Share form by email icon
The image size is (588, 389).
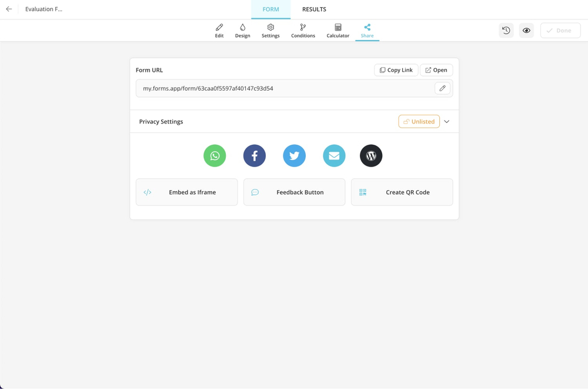(334, 156)
